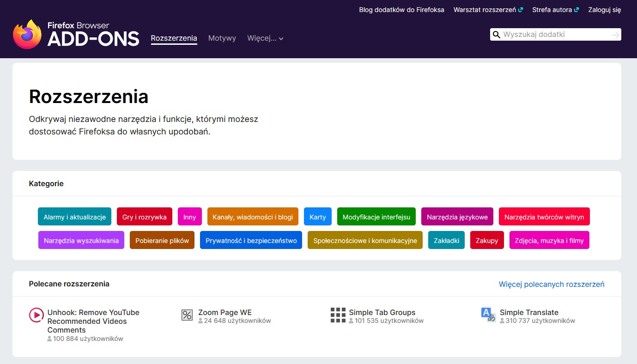Image resolution: width=637 pixels, height=364 pixels.
Task: Click the Zoom Page WE extension icon
Action: 187,315
